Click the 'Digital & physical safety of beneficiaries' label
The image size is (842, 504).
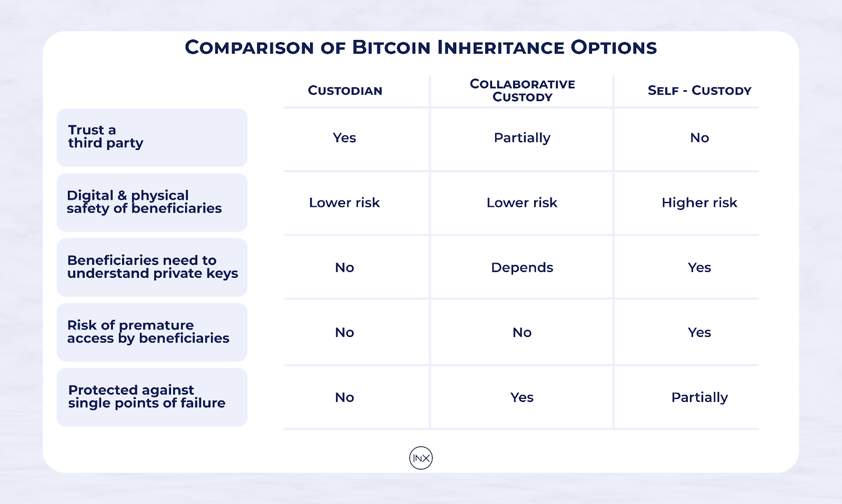152,203
